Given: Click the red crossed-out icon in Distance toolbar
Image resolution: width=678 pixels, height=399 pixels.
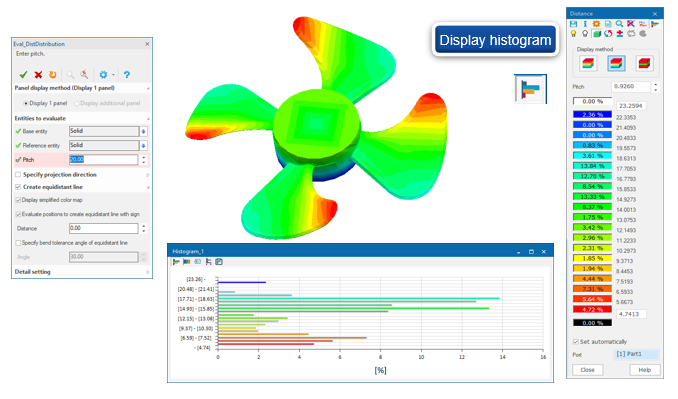Looking at the screenshot, I should pos(631,24).
